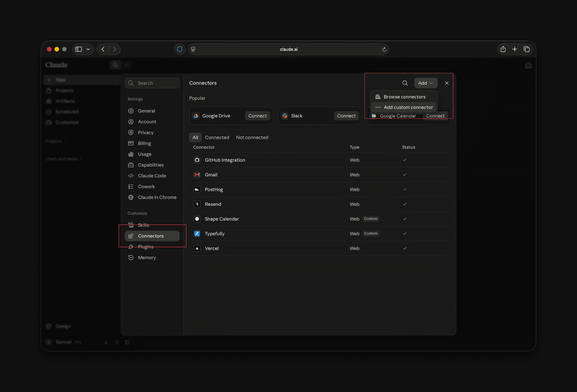Open Claude in Chrome settings
This screenshot has width=577, height=392.
click(x=152, y=197)
